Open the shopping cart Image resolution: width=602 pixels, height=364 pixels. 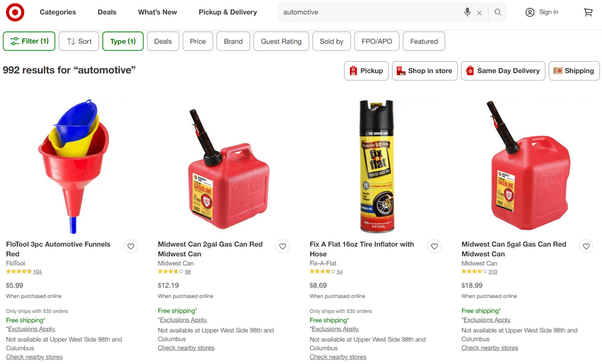point(588,12)
